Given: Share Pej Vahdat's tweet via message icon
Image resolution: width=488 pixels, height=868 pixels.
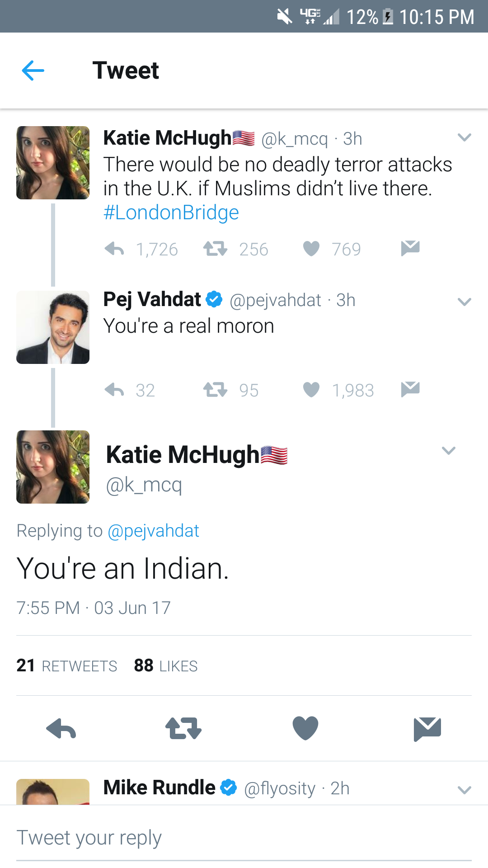Looking at the screenshot, I should (410, 389).
